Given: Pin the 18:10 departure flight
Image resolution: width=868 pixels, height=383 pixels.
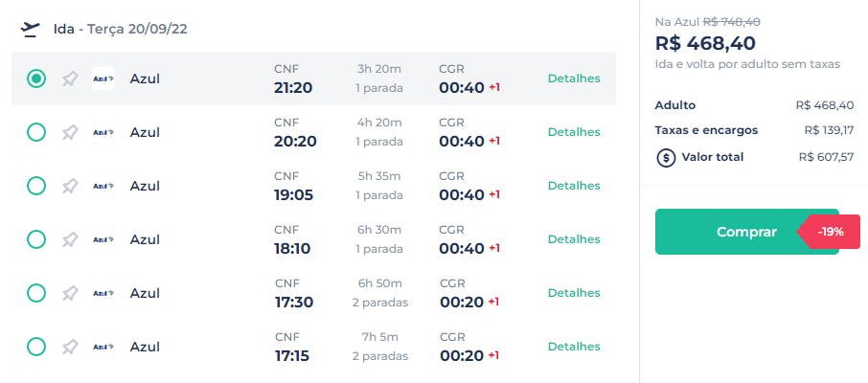Looking at the screenshot, I should pyautogui.click(x=70, y=239).
